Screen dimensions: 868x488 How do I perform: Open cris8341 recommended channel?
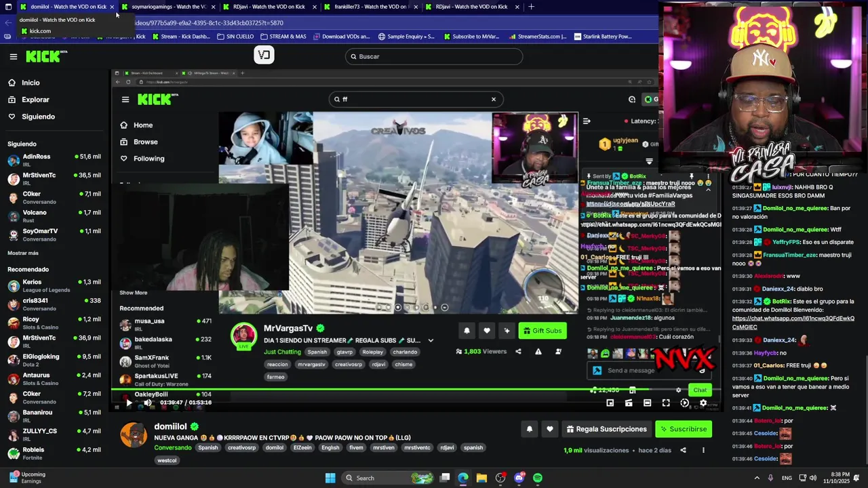54,304
